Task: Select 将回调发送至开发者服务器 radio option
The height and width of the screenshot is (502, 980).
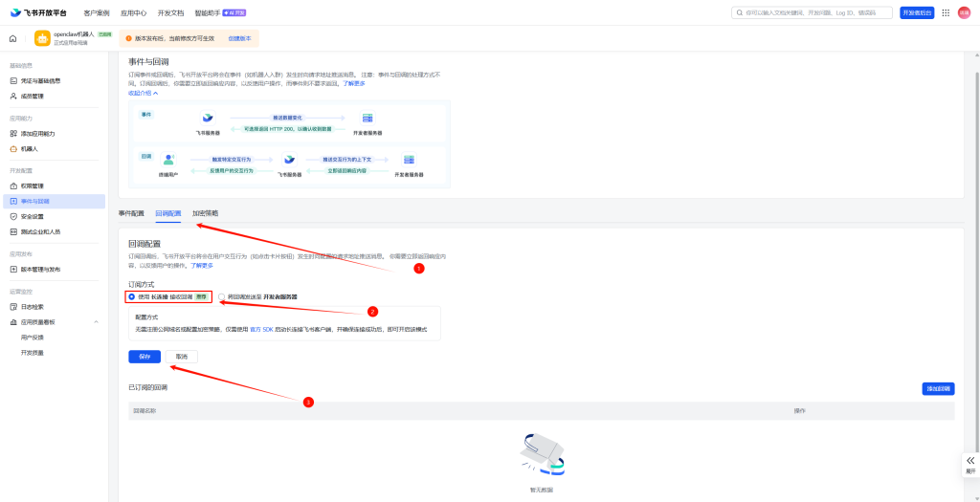Action: 221,296
